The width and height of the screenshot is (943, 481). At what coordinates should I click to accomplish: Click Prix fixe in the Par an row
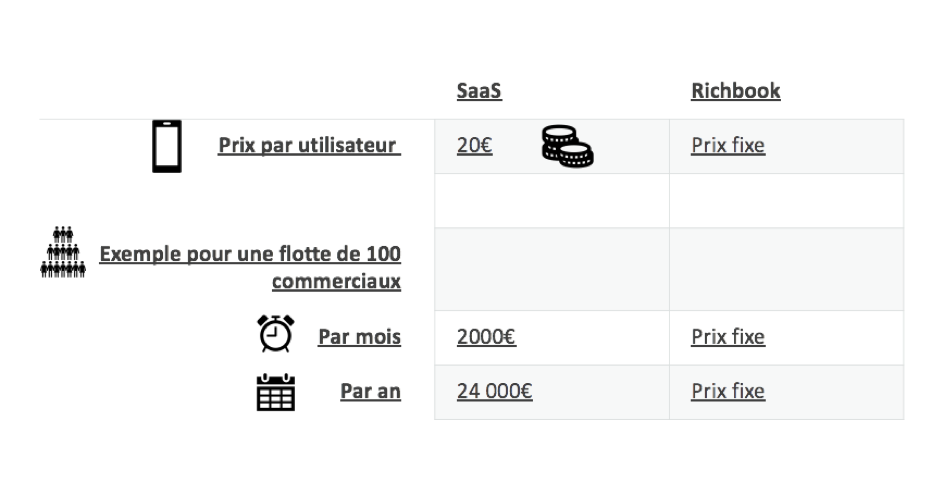pos(728,391)
